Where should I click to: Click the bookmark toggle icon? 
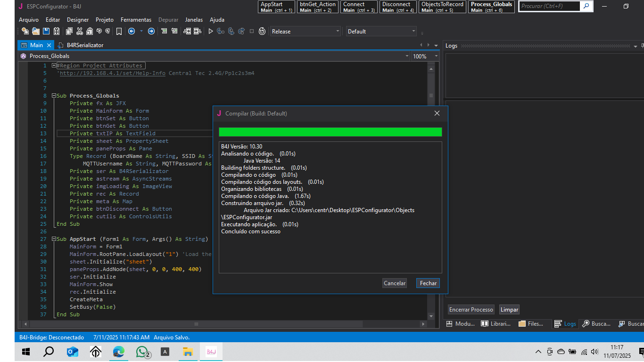(x=119, y=31)
